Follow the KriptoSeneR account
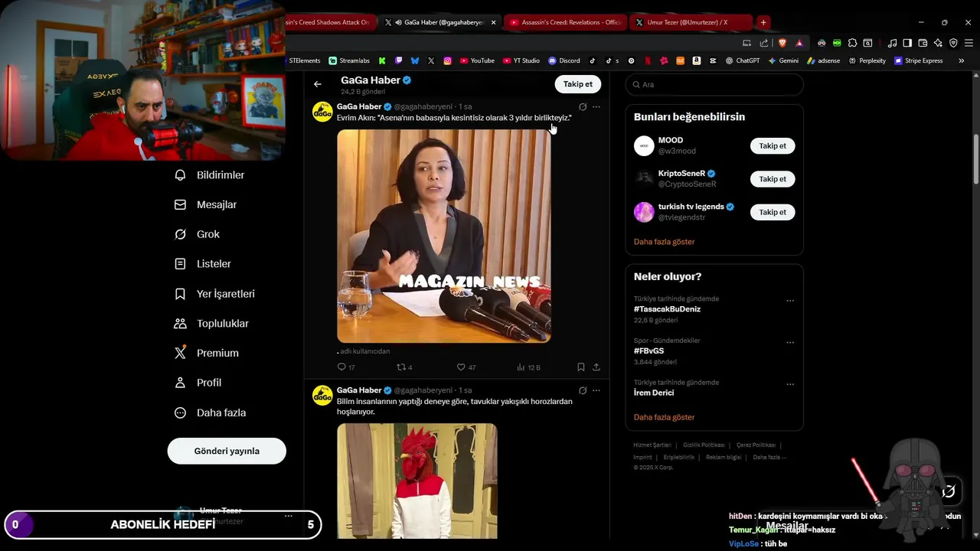The image size is (980, 551). 773,179
